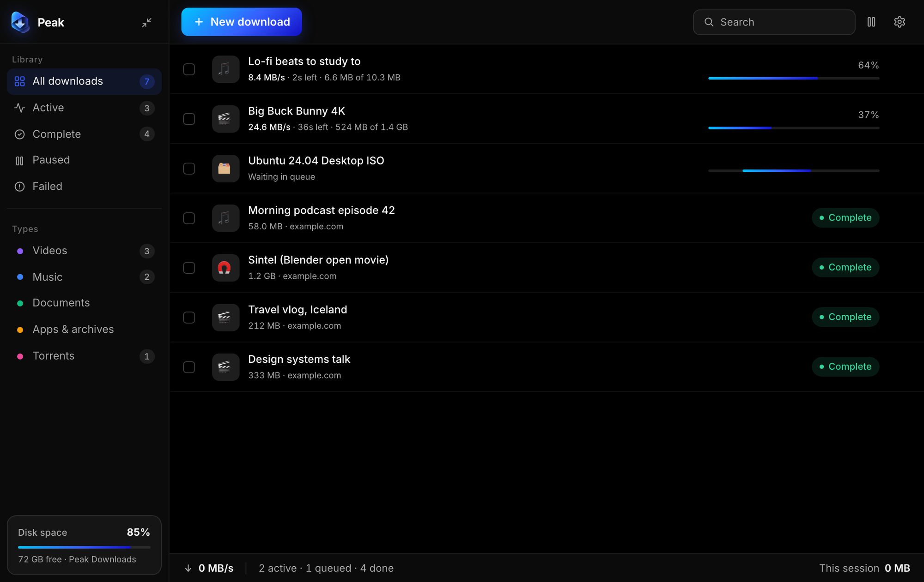Viewport: 924px width, 582px height.
Task: Click the green dot beside Documents
Action: click(20, 303)
